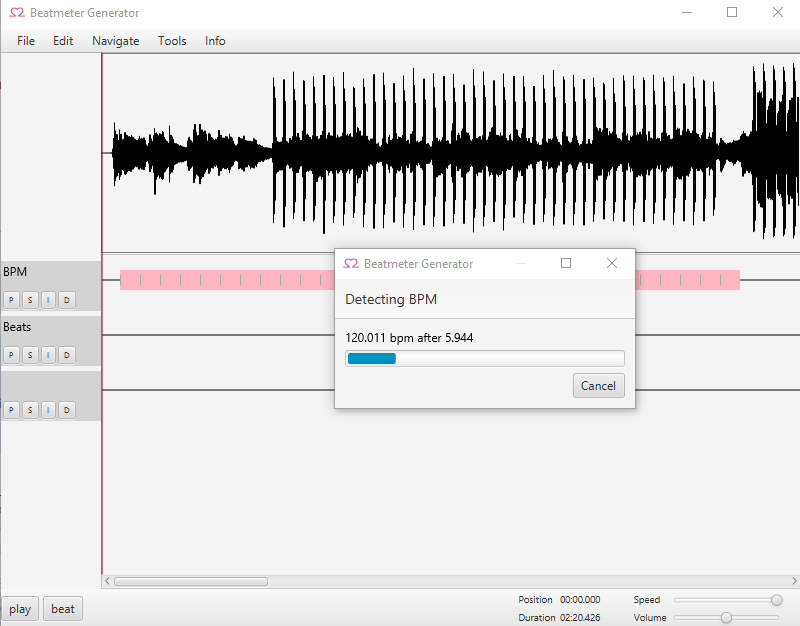Close the main Beatmeter Generator window

click(778, 12)
